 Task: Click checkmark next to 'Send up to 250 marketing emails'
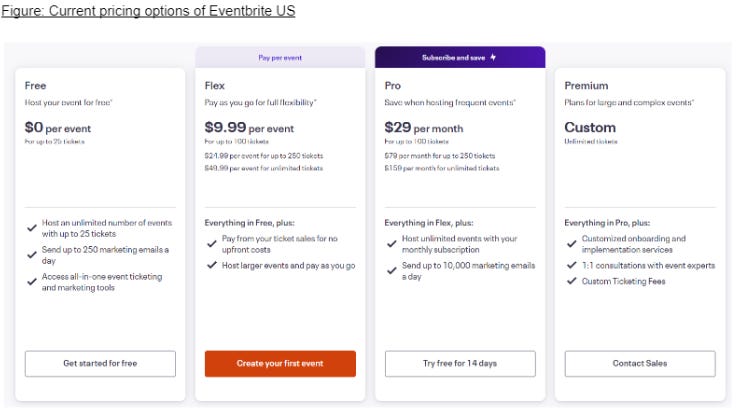[x=33, y=255]
